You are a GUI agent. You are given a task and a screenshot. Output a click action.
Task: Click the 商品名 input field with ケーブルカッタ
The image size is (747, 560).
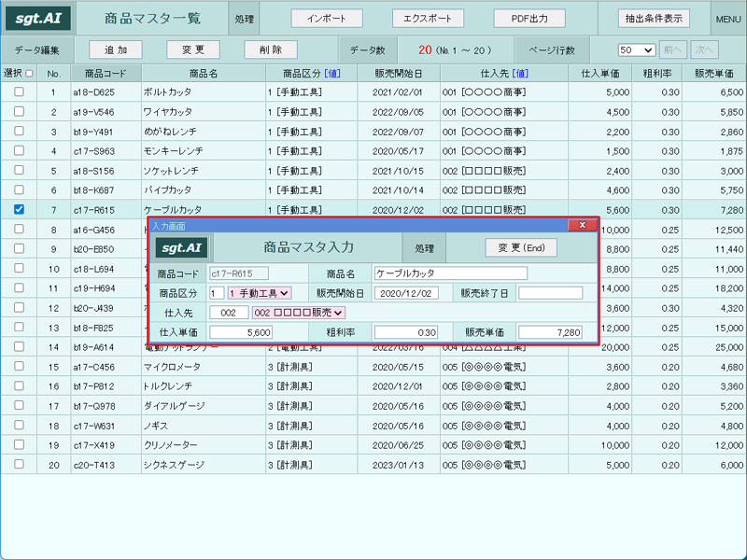pos(451,273)
